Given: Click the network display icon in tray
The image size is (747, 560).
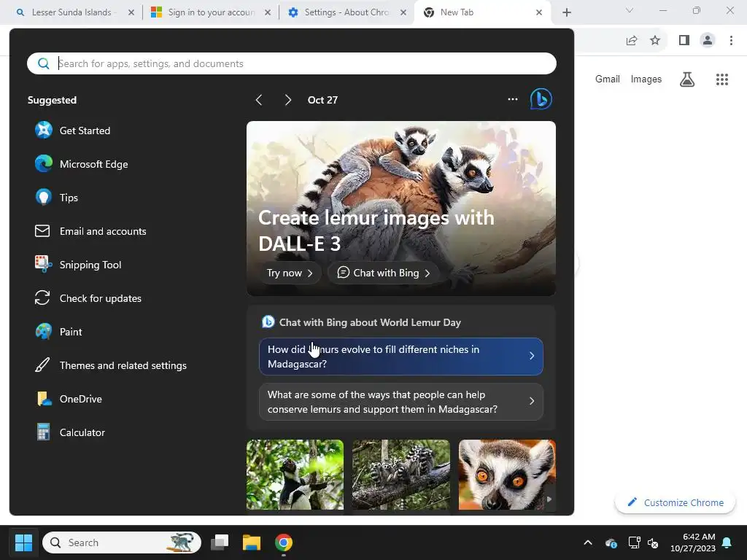Looking at the screenshot, I should click(634, 542).
